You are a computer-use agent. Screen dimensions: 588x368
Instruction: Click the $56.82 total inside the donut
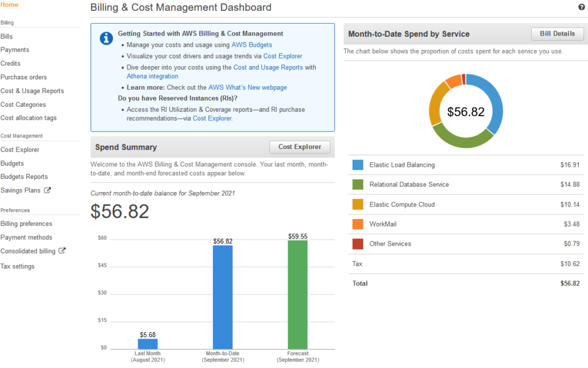pyautogui.click(x=466, y=112)
